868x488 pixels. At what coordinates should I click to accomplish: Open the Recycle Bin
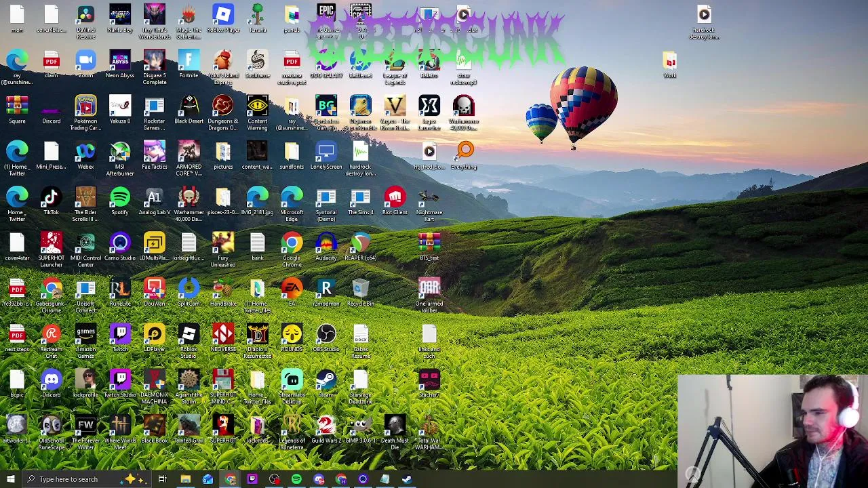361,291
